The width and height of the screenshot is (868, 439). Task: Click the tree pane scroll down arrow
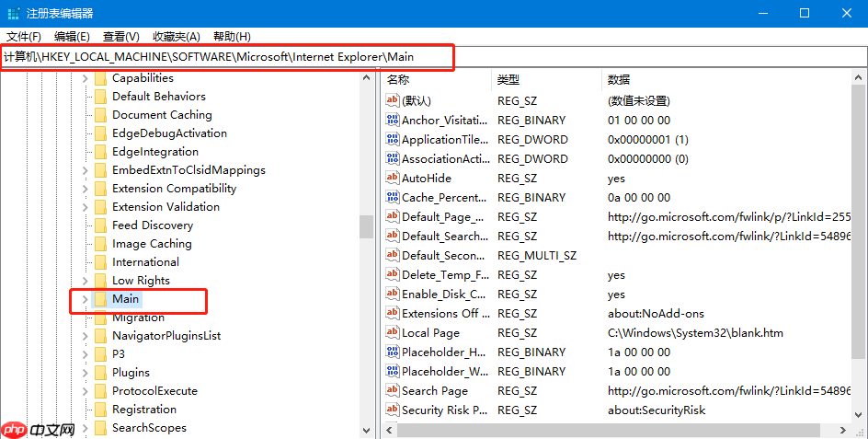click(366, 430)
